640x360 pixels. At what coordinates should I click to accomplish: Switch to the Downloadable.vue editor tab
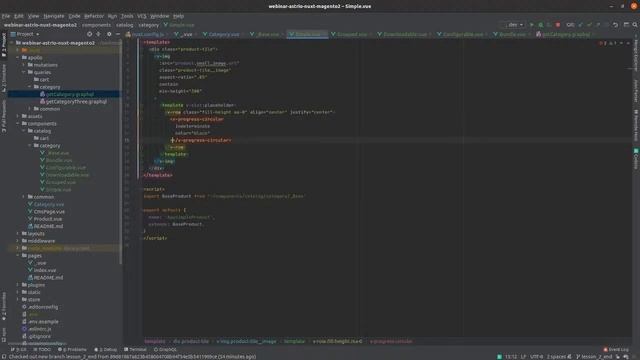[x=403, y=34]
